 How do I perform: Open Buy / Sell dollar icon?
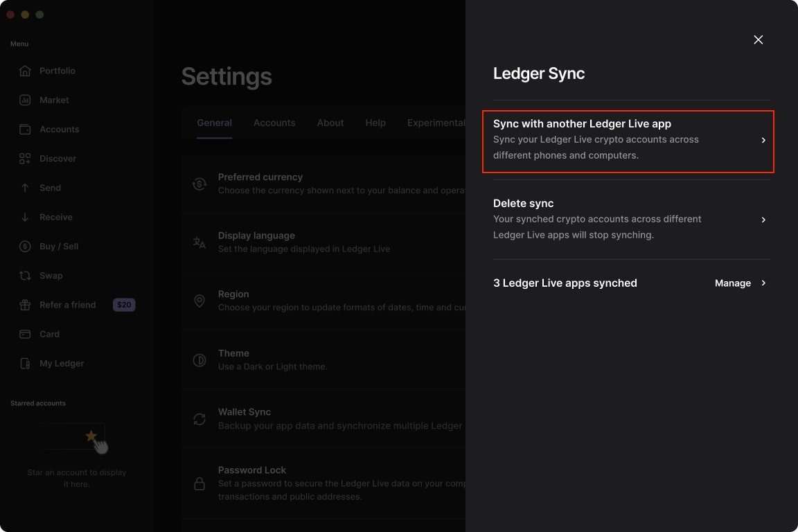coord(25,246)
